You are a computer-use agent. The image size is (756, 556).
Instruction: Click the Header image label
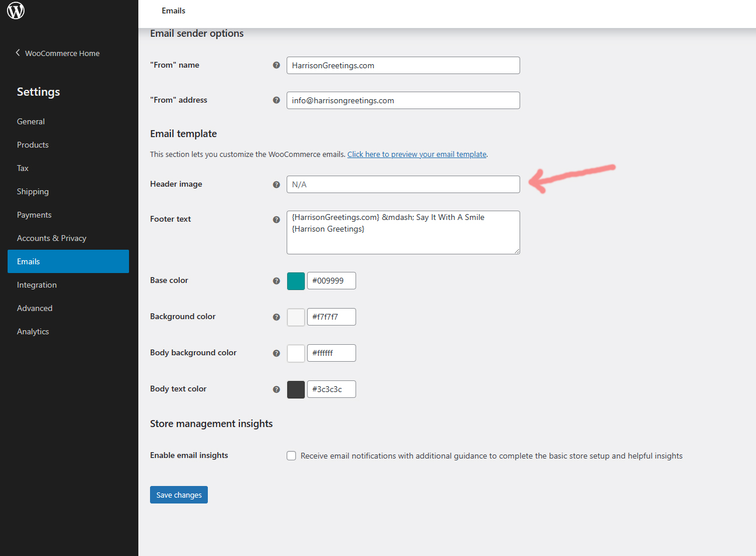click(176, 184)
